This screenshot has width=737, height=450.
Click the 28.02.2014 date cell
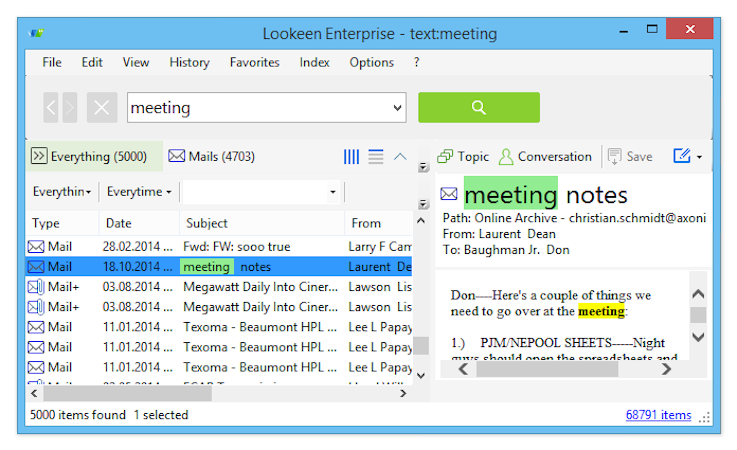click(x=138, y=247)
